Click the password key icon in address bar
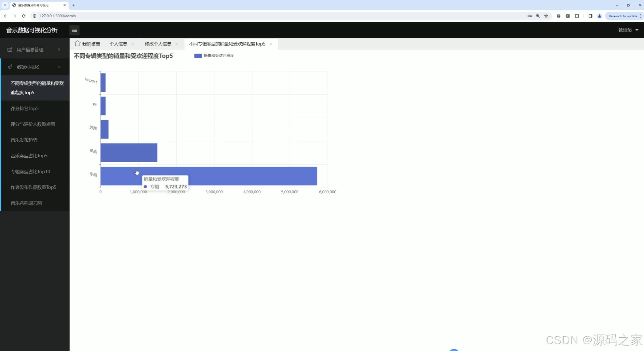Image resolution: width=644 pixels, height=351 pixels. (530, 16)
